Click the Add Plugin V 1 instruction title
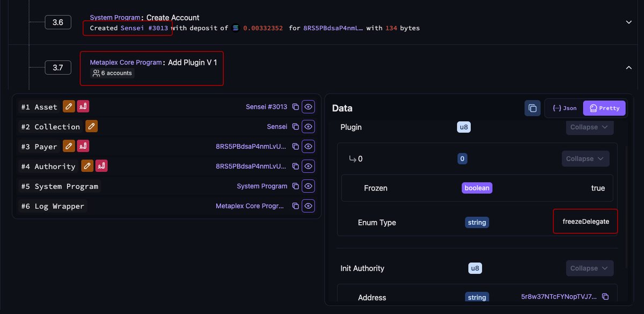644x314 pixels. pyautogui.click(x=193, y=62)
